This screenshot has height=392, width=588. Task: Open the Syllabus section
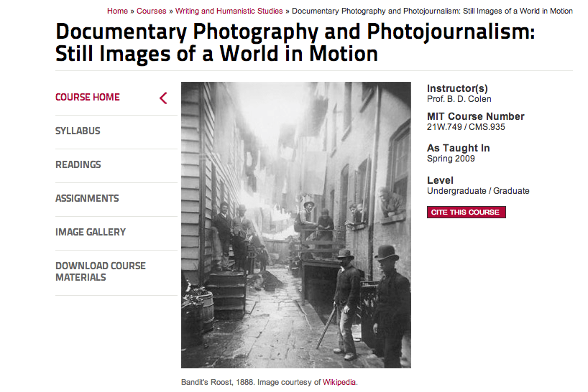(78, 131)
